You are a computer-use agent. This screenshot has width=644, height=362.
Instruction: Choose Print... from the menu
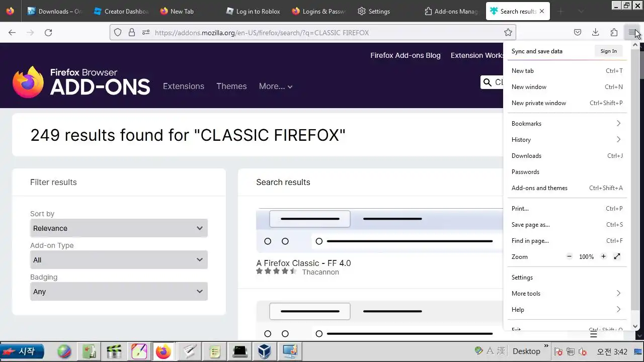(567, 208)
